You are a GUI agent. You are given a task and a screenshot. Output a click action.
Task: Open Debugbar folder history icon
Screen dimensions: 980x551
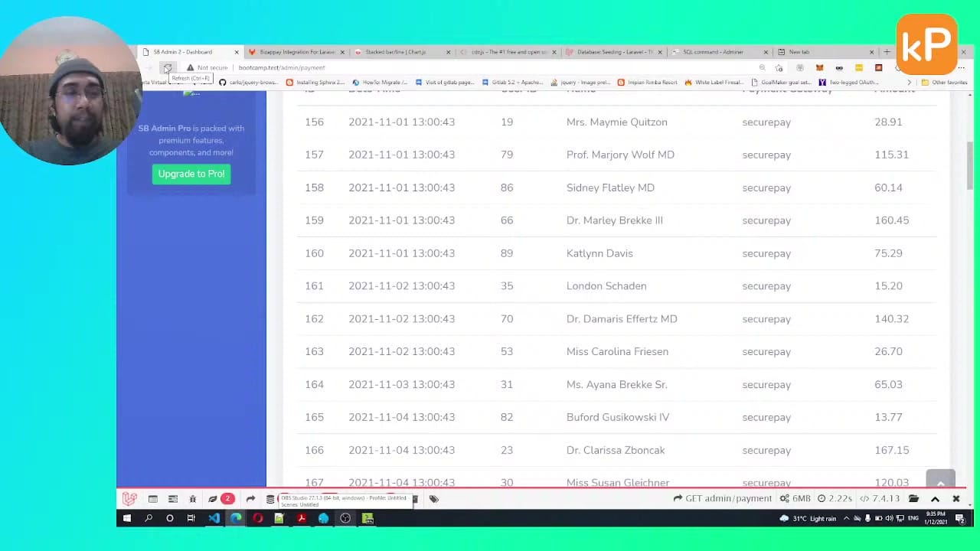click(913, 499)
